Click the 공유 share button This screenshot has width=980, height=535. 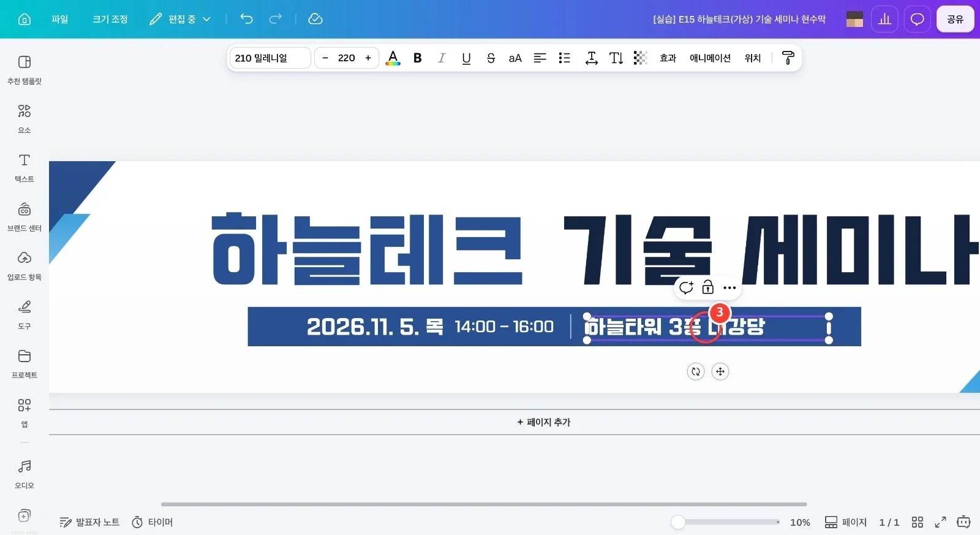955,19
